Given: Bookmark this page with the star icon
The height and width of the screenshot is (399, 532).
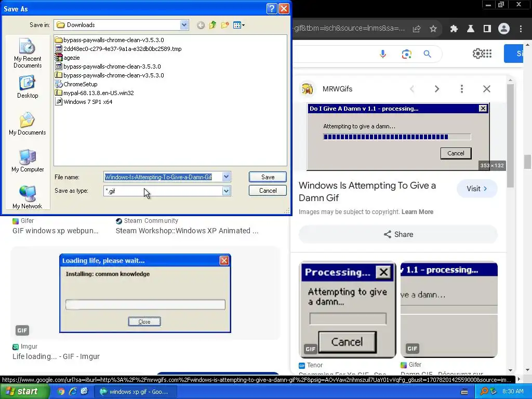Looking at the screenshot, I should click(433, 29).
